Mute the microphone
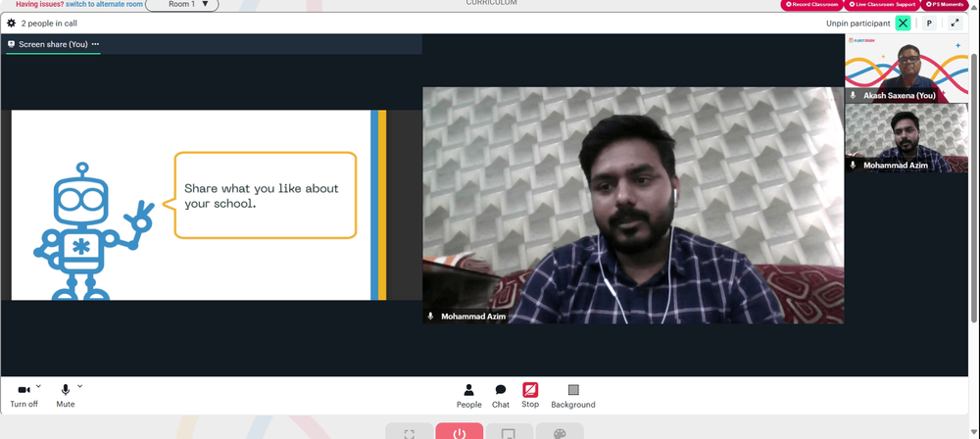Screen dimensions: 980x439 [x=65, y=396]
